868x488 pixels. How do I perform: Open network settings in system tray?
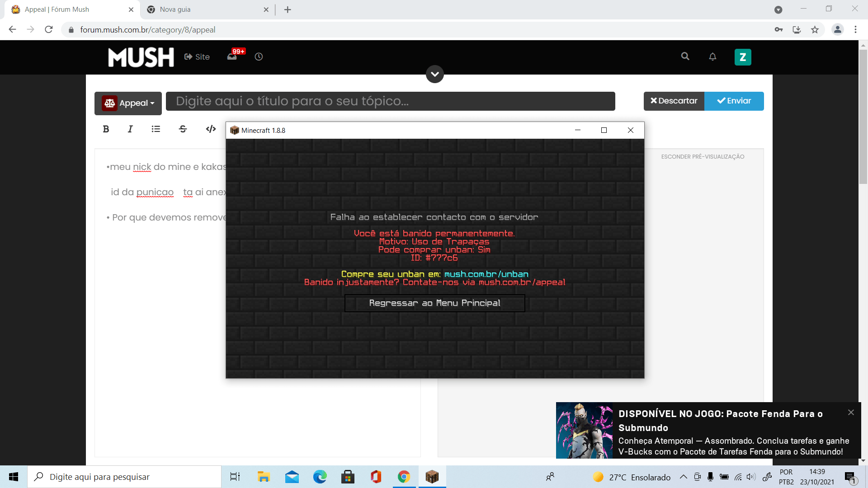click(738, 477)
